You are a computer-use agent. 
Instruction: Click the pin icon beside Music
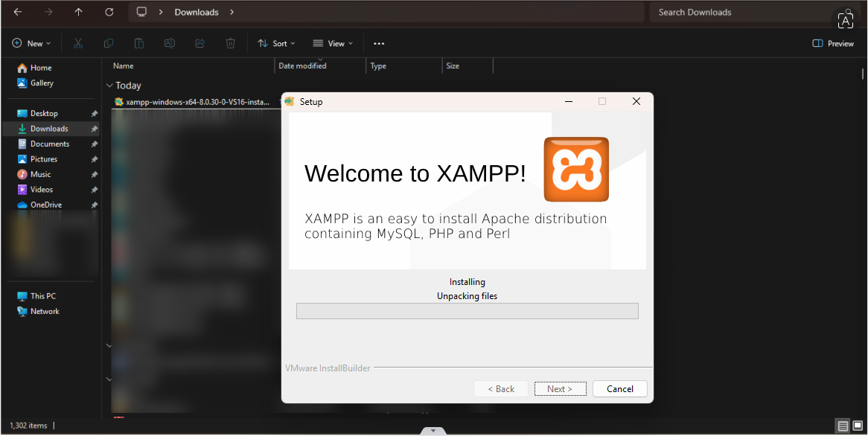point(94,174)
